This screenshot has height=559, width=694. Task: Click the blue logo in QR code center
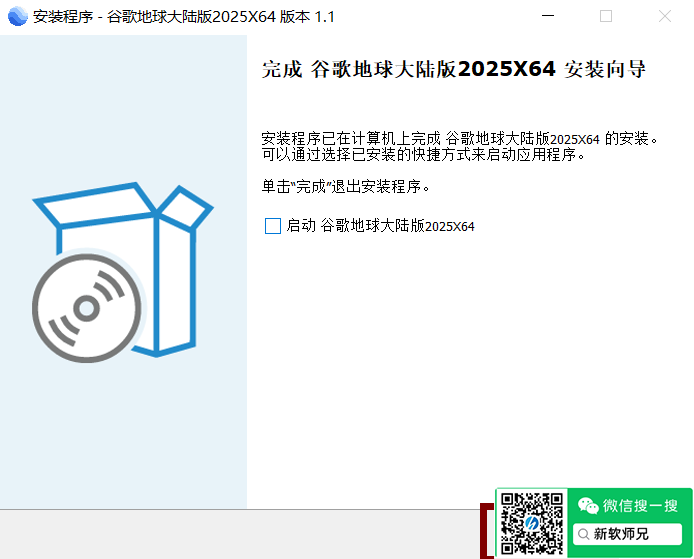532,524
